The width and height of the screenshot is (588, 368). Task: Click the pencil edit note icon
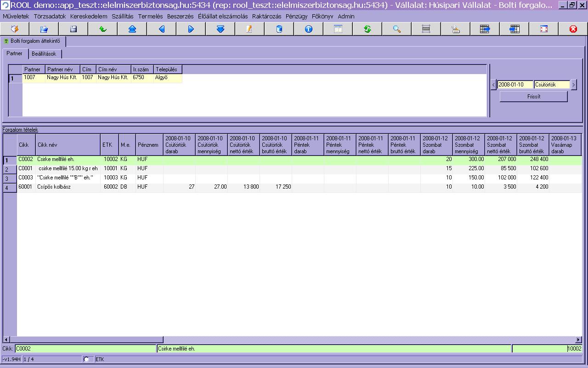click(249, 29)
